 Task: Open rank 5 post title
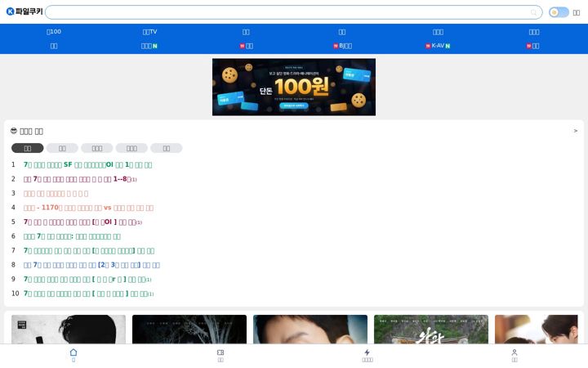pyautogui.click(x=82, y=222)
